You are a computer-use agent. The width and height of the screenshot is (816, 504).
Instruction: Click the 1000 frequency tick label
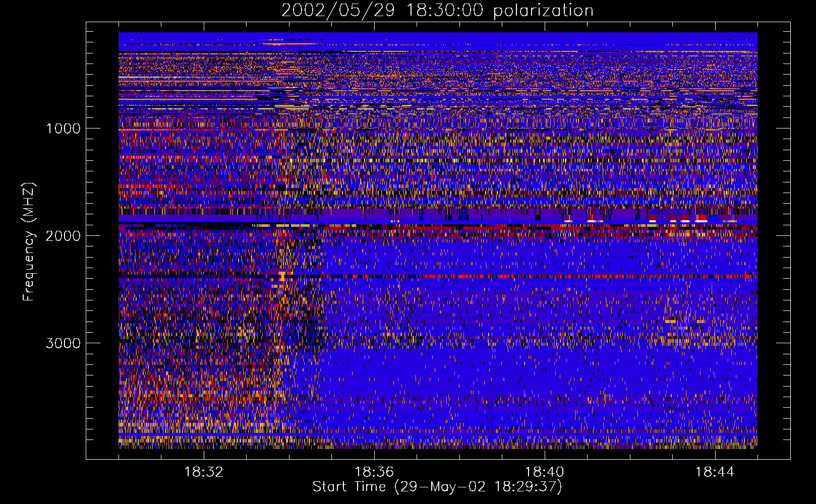63,129
